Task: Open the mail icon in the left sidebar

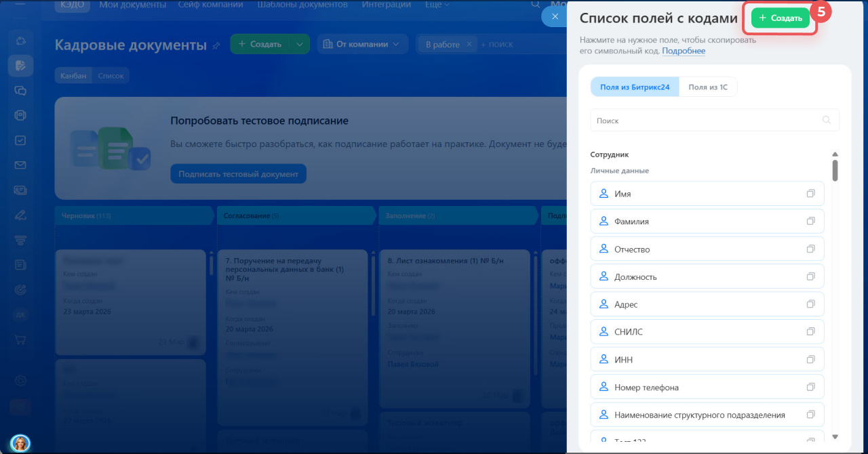Action: click(x=20, y=165)
